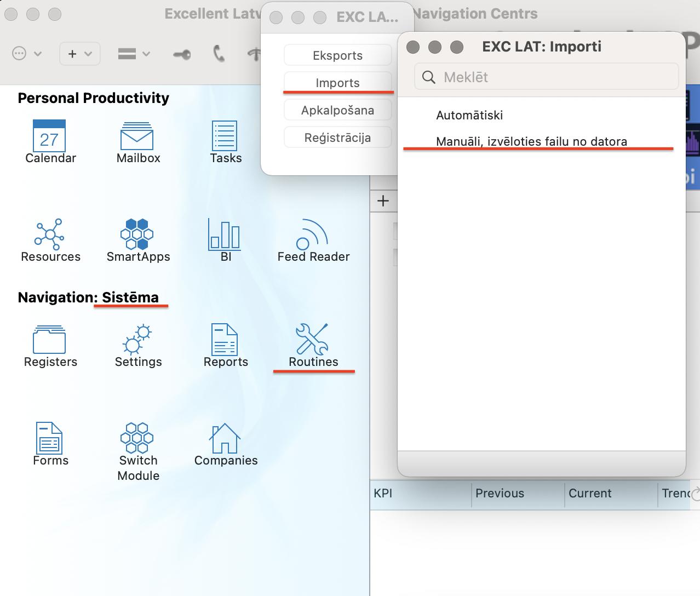This screenshot has width=700, height=596.
Task: Open the Calendar module
Action: click(49, 136)
